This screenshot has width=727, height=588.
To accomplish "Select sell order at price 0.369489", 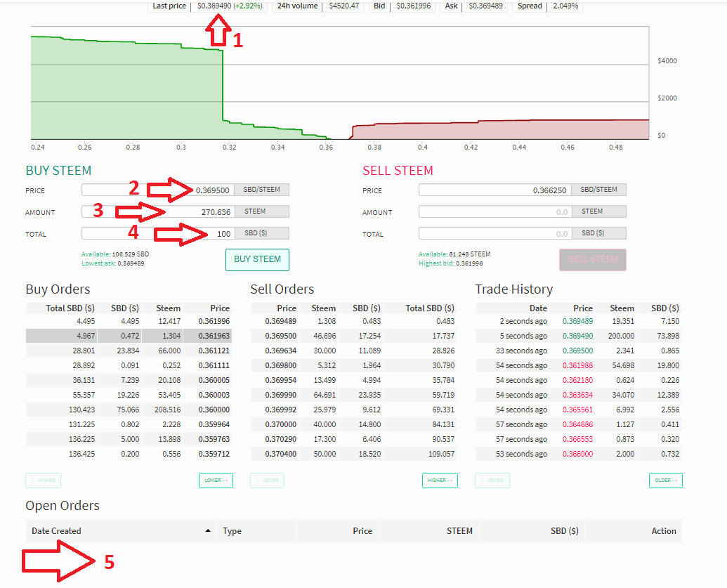I will point(353,321).
